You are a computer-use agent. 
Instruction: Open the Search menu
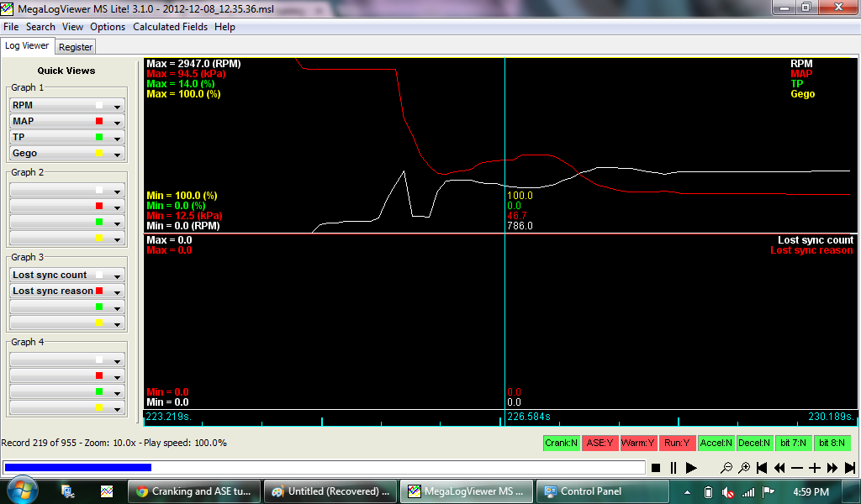(x=40, y=27)
